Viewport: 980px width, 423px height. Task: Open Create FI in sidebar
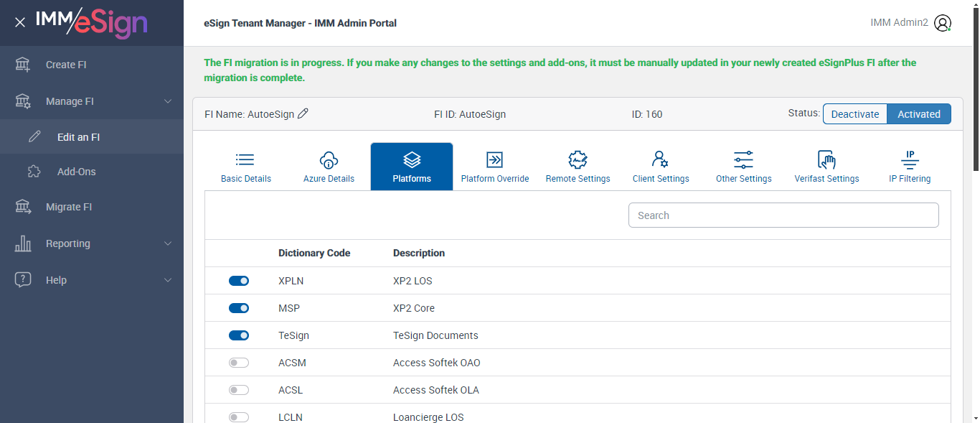(92, 65)
